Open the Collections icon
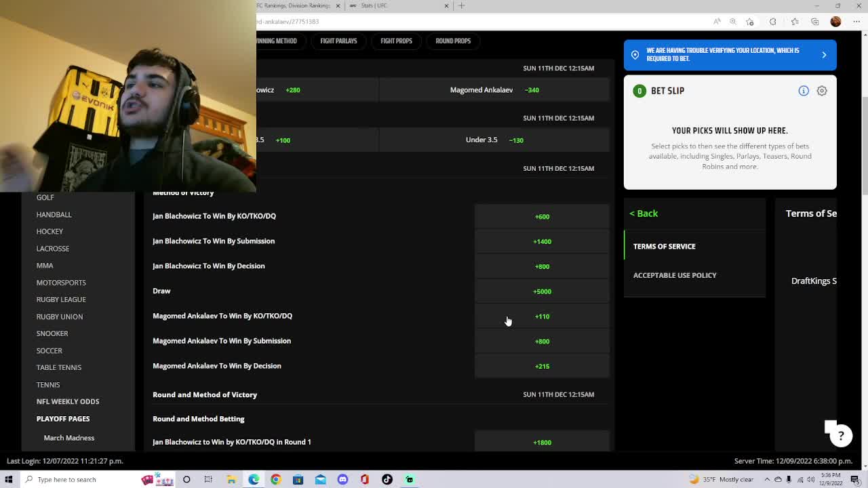The height and width of the screenshot is (488, 868). point(815,22)
